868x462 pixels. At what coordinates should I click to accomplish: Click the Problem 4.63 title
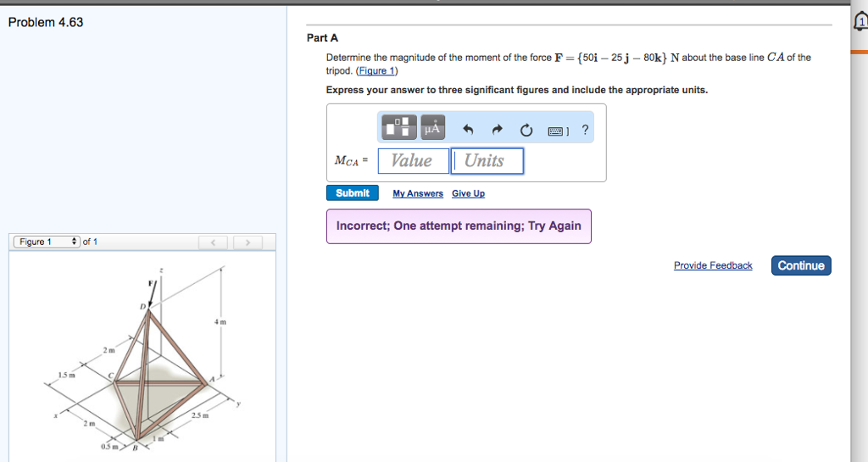46,22
